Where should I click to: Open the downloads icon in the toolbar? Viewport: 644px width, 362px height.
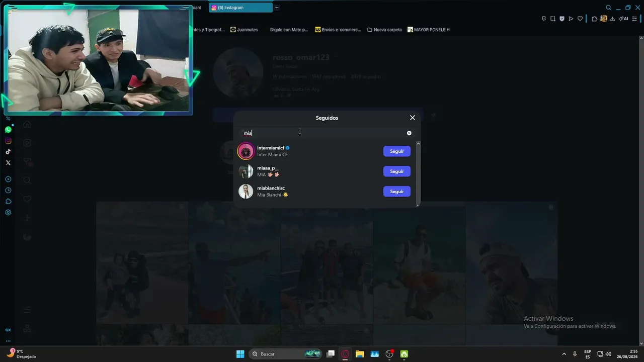[613, 19]
